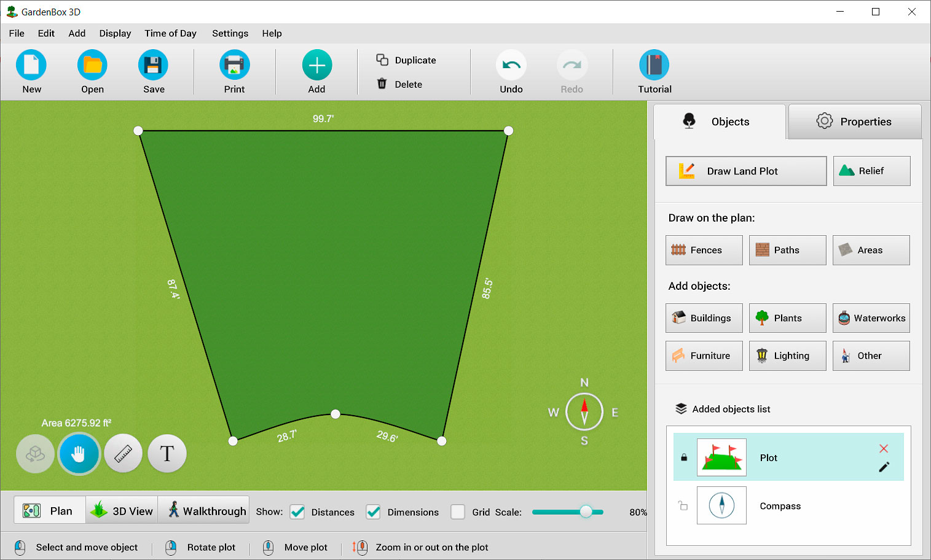
Task: Open the Lighting objects category
Action: (x=787, y=356)
